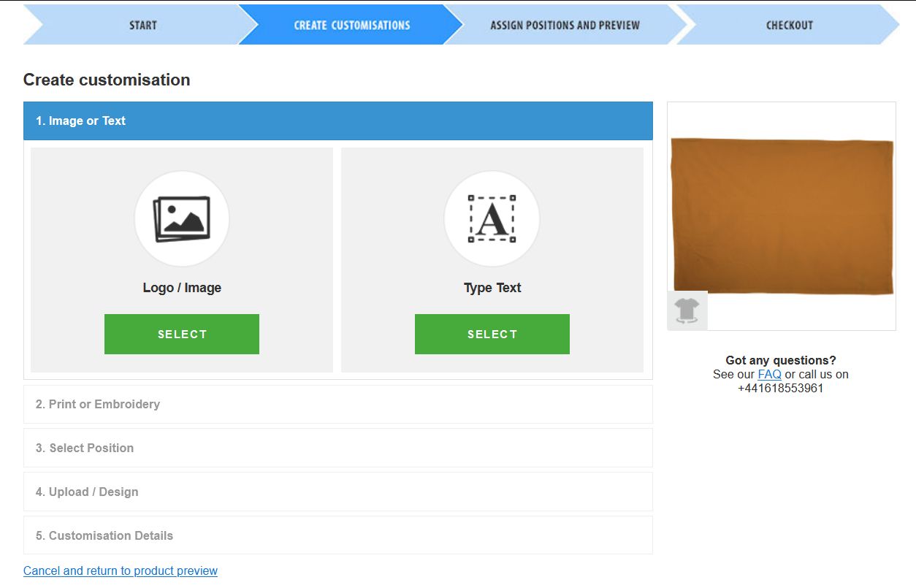The image size is (916, 588).
Task: Click the Start step arrow
Action: pos(142,24)
